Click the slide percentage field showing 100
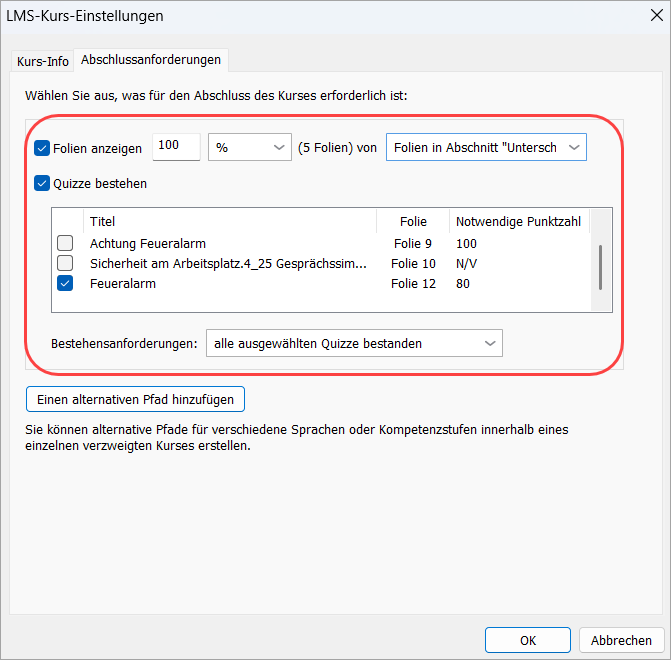The width and height of the screenshot is (671, 660). click(176, 147)
